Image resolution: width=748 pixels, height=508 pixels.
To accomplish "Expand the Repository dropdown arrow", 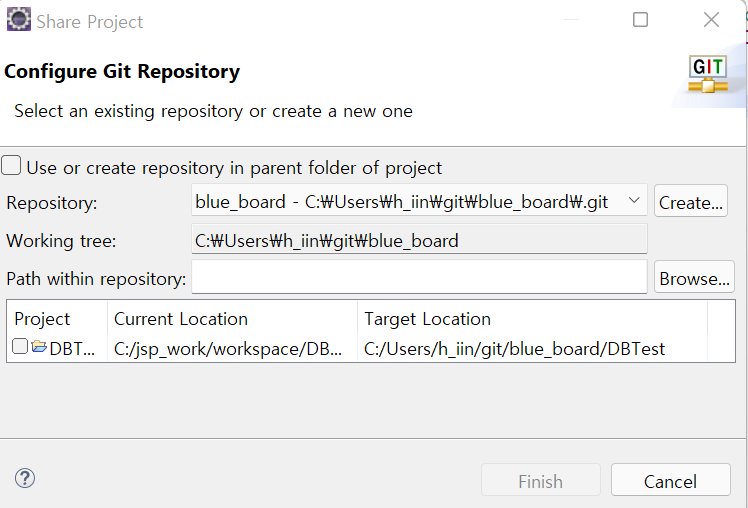I will [634, 200].
